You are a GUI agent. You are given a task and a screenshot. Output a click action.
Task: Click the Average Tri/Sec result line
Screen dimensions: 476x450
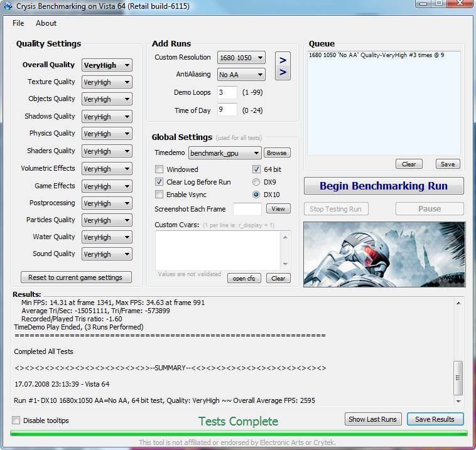[x=95, y=311]
